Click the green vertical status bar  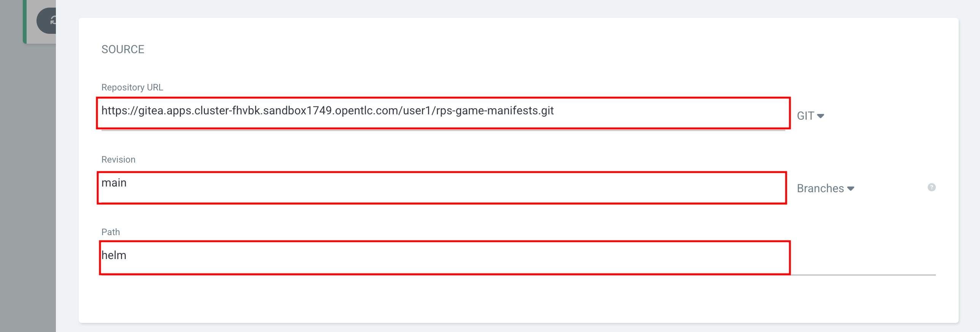pyautogui.click(x=25, y=21)
